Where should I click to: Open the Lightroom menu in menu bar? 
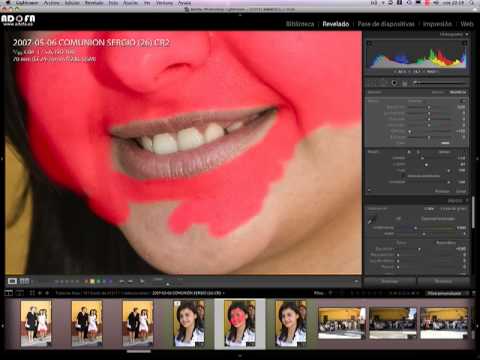(x=26, y=3)
